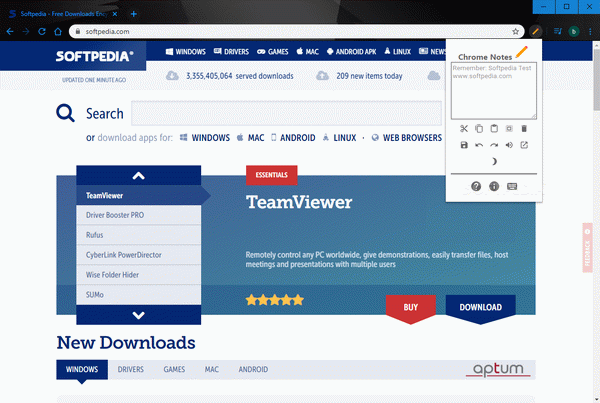Switch to the GAMES New Downloads tab
600x403 pixels.
click(174, 370)
